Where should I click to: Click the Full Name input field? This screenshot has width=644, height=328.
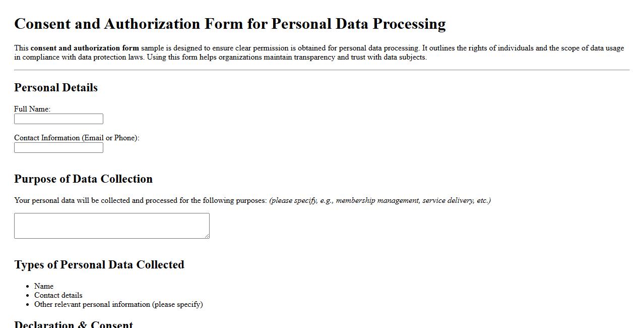coord(58,119)
